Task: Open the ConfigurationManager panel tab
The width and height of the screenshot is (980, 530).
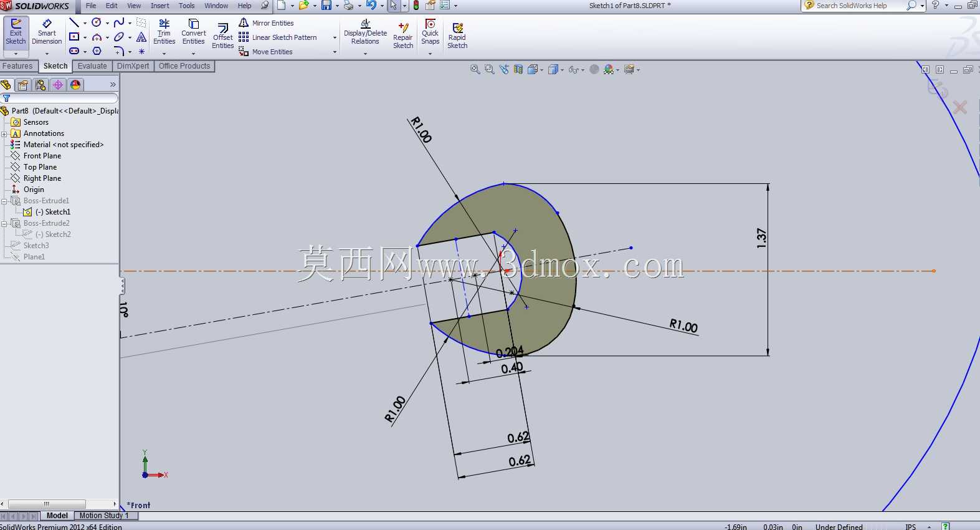Action: tap(40, 85)
